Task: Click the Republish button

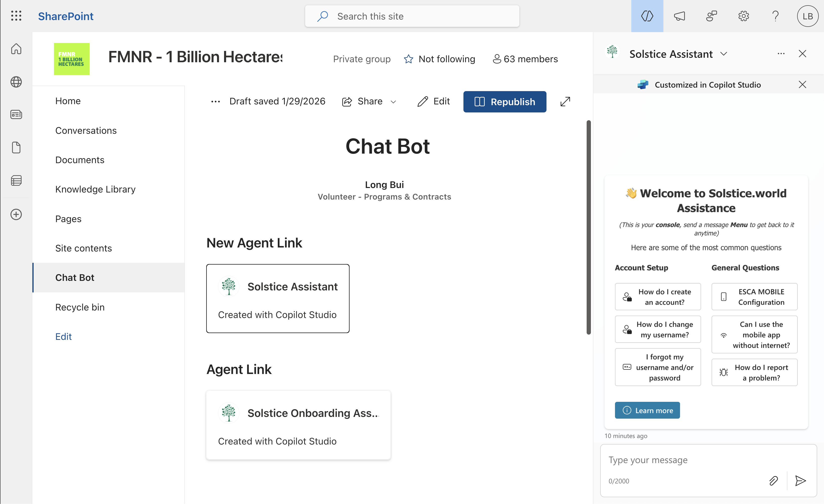Action: pyautogui.click(x=504, y=102)
